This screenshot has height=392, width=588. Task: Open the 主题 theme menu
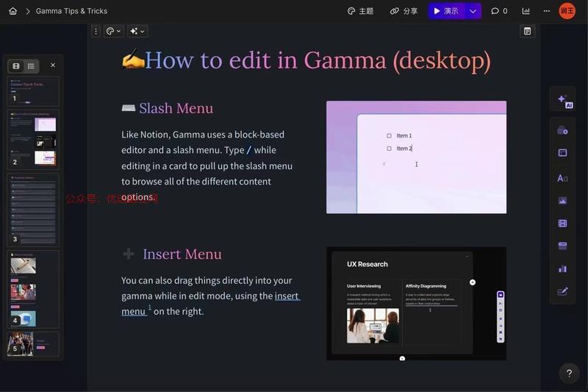360,11
